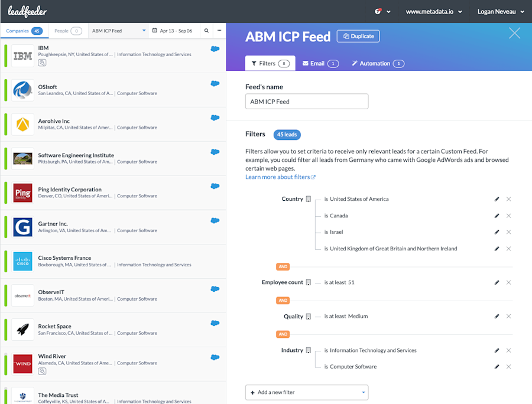Click the Salesforce cloud icon for Aerohive Inc

[215, 118]
